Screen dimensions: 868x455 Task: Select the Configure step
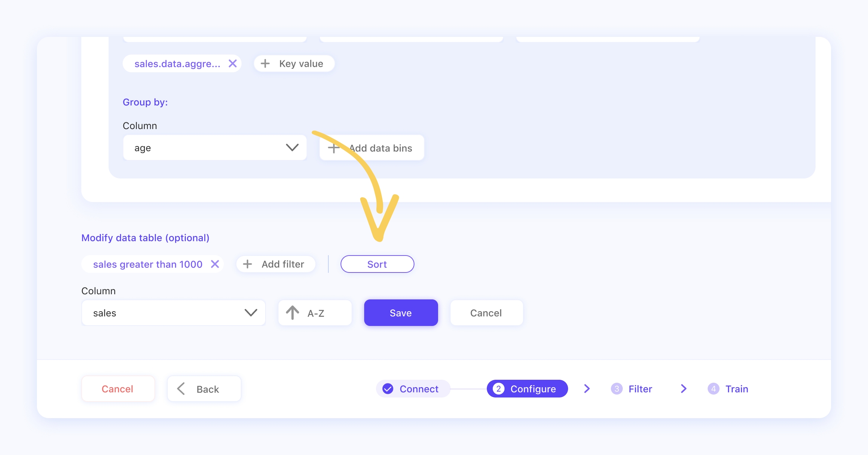[x=527, y=389]
